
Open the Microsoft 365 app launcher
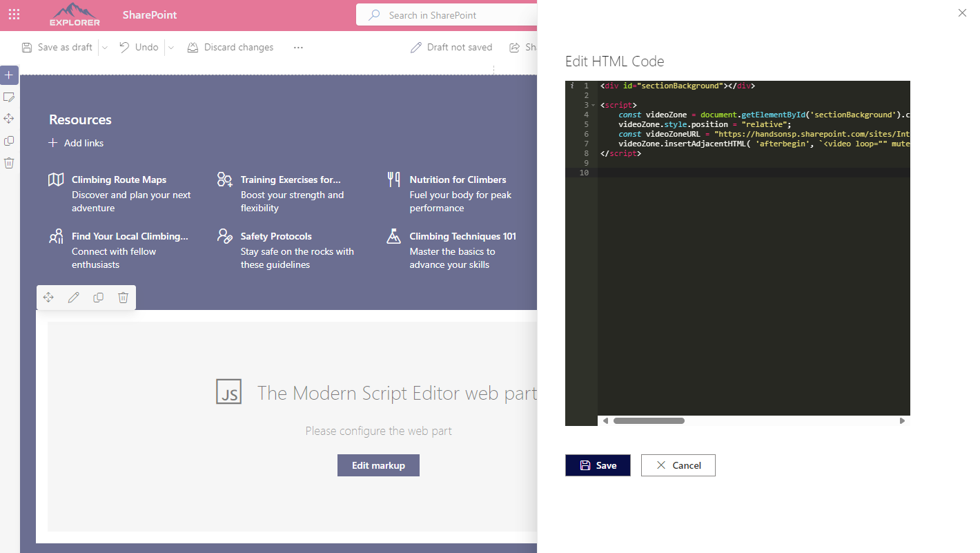tap(14, 14)
